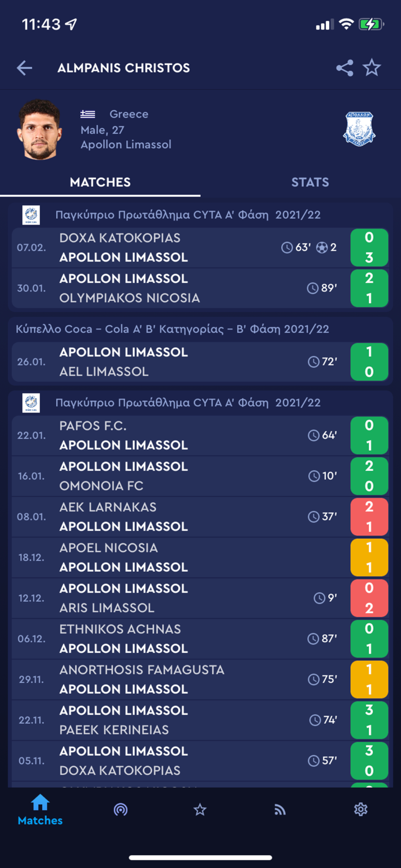This screenshot has width=401, height=868.
Task: Go back to the previous screen
Action: click(x=24, y=68)
